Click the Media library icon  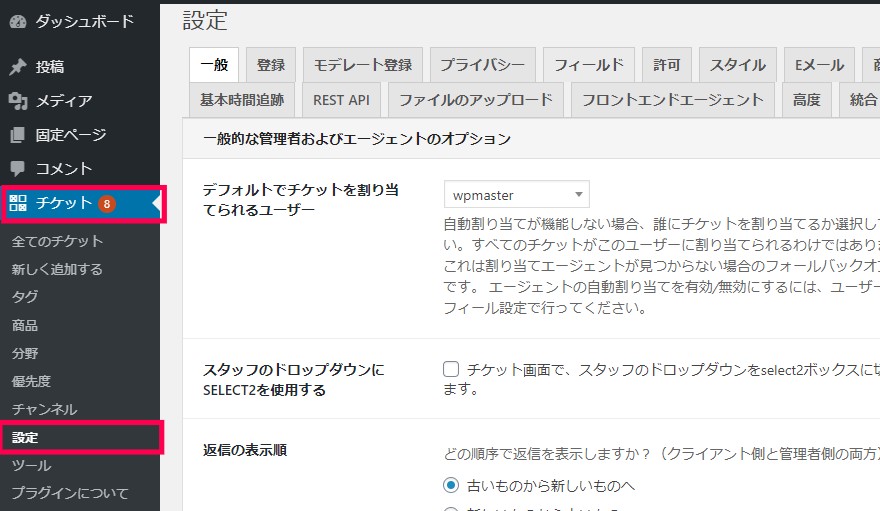18,101
